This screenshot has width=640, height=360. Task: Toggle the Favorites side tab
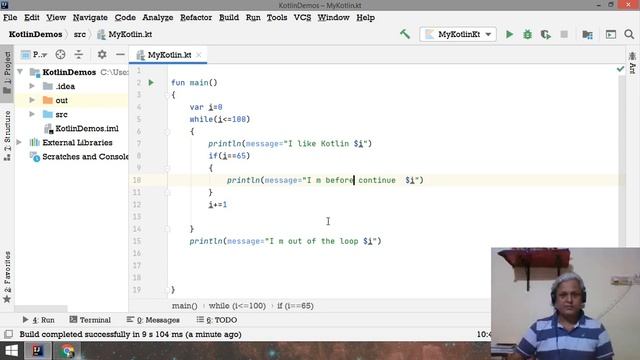click(x=7, y=277)
